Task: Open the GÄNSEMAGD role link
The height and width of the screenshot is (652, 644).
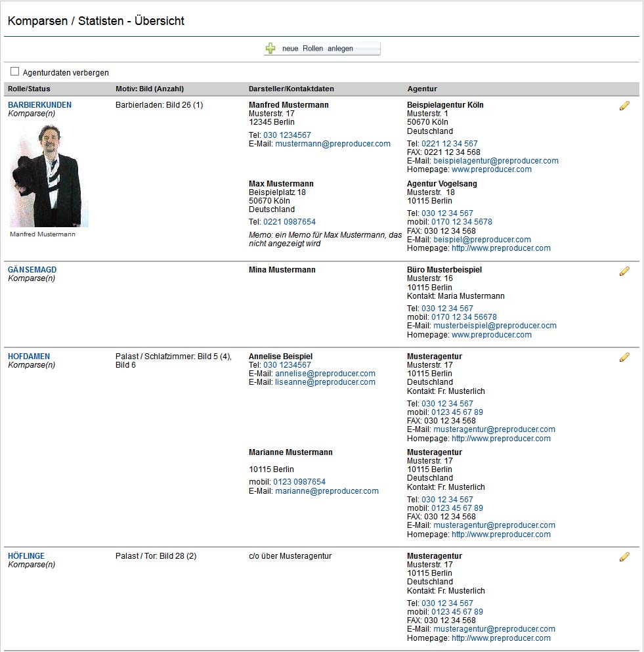Action: tap(32, 269)
